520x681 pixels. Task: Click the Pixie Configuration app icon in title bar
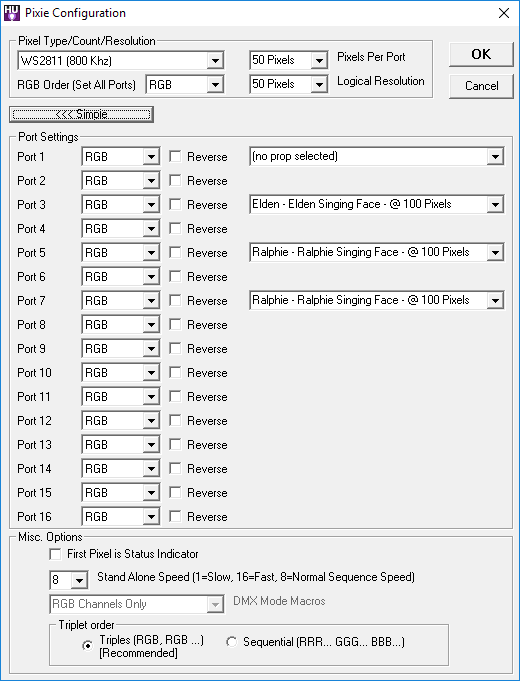pos(12,13)
